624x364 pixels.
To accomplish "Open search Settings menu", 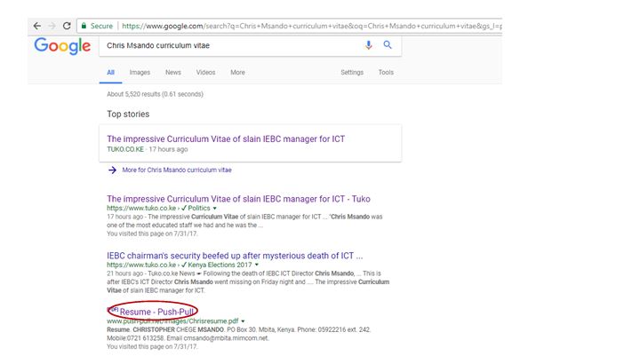I will point(352,72).
